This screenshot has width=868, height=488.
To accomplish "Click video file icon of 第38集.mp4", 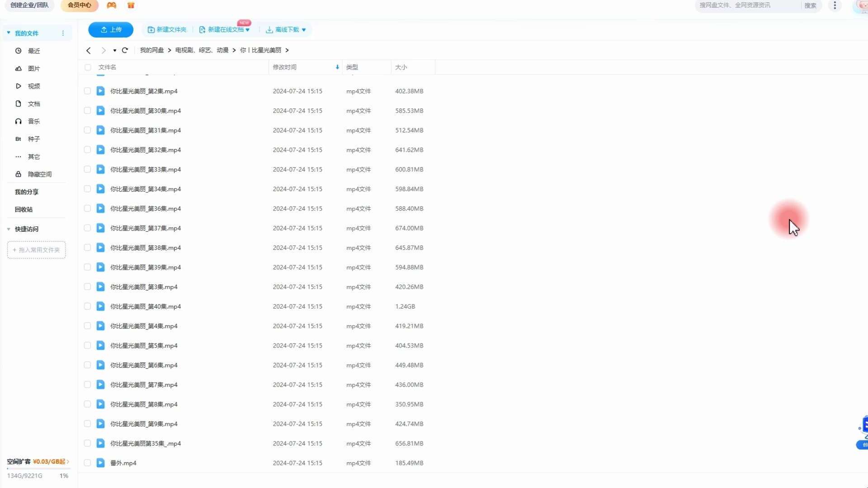I will coord(100,248).
